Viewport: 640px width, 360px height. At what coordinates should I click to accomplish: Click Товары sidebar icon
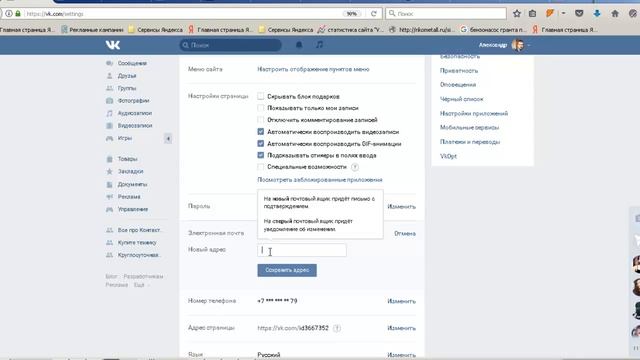coord(109,159)
